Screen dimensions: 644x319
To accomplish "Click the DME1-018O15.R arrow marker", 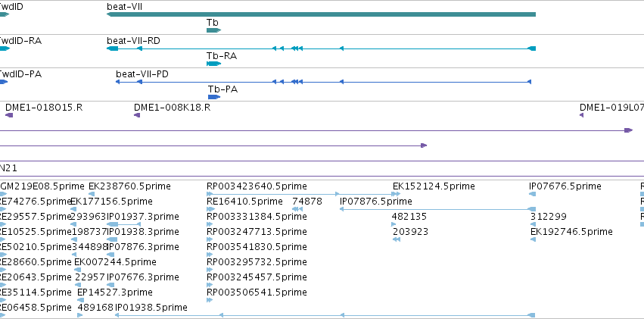I will [x=9, y=115].
